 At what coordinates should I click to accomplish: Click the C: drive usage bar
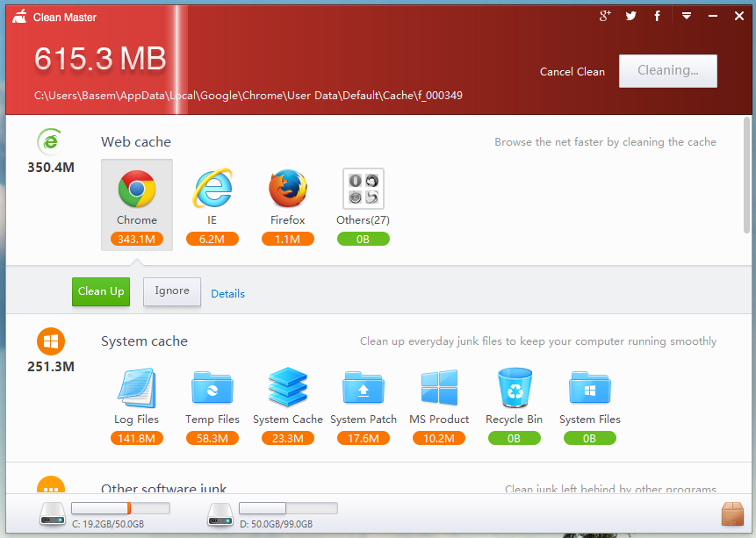coord(120,508)
